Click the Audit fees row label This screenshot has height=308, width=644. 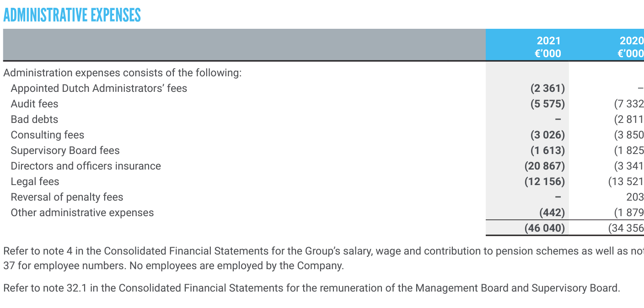(34, 104)
